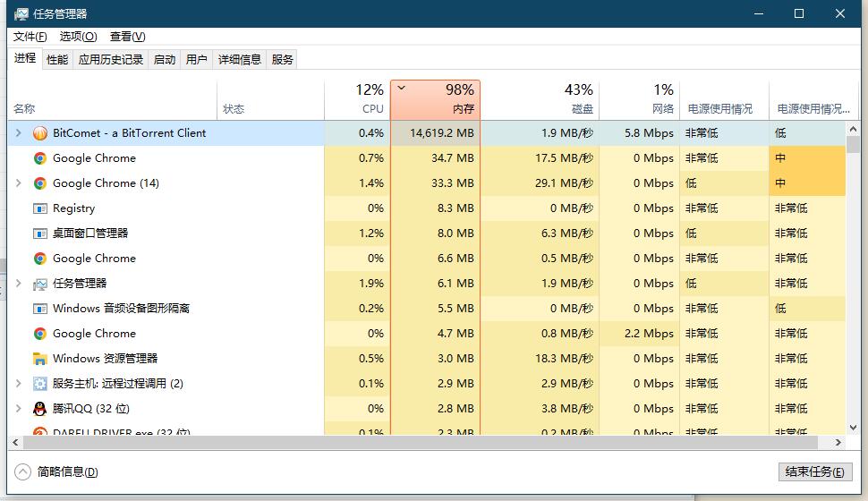Click horizontal scrollbar right arrow

(x=838, y=442)
